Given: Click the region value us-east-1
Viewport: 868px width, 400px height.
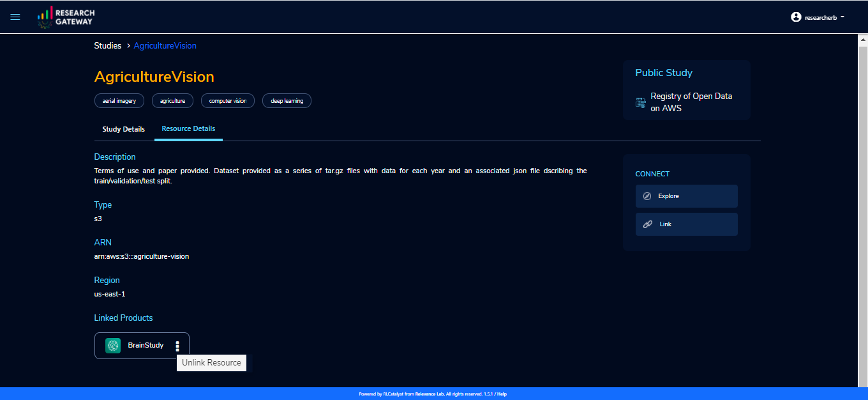Looking at the screenshot, I should click(x=110, y=294).
